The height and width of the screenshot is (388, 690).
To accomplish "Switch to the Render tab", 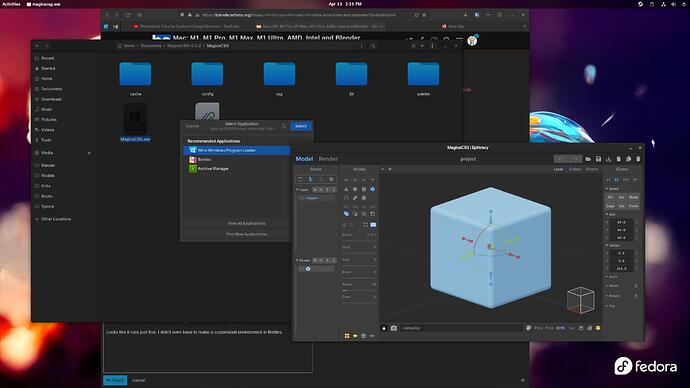I will 328,159.
